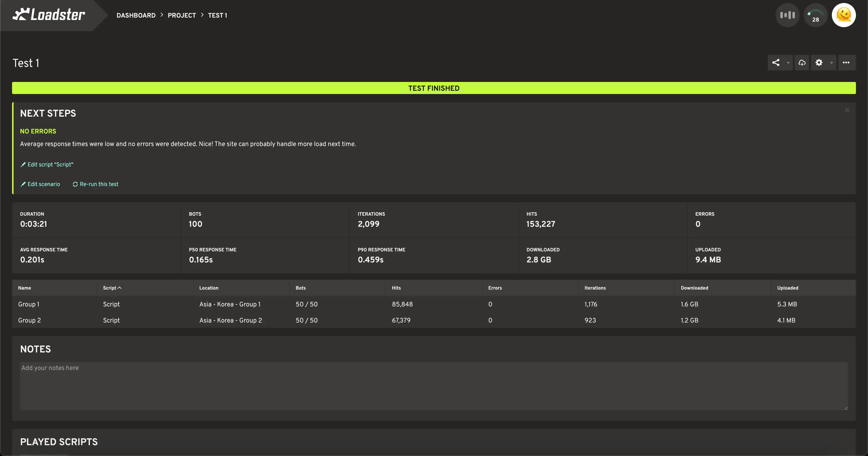Click the cloud download icon
Screen dimensions: 868x456
802,62
